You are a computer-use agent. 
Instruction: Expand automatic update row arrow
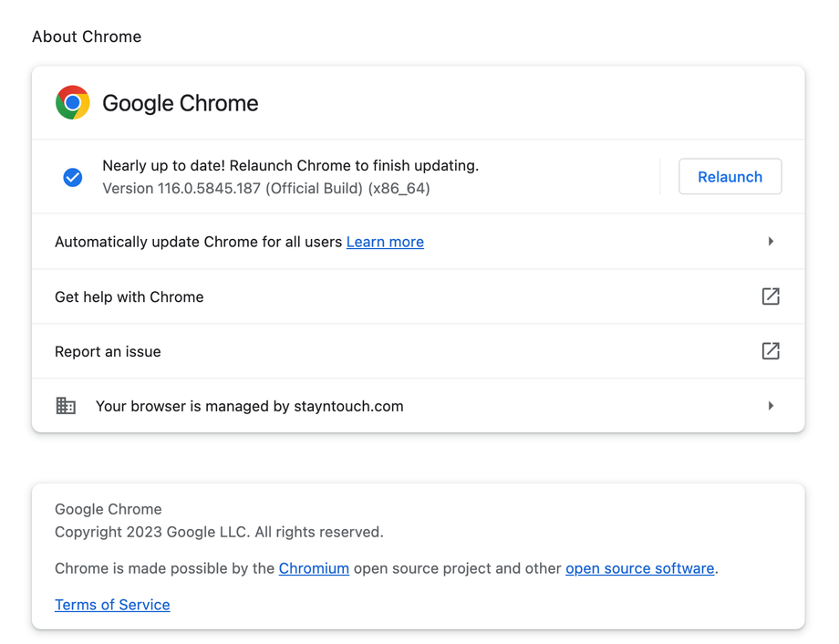click(771, 242)
